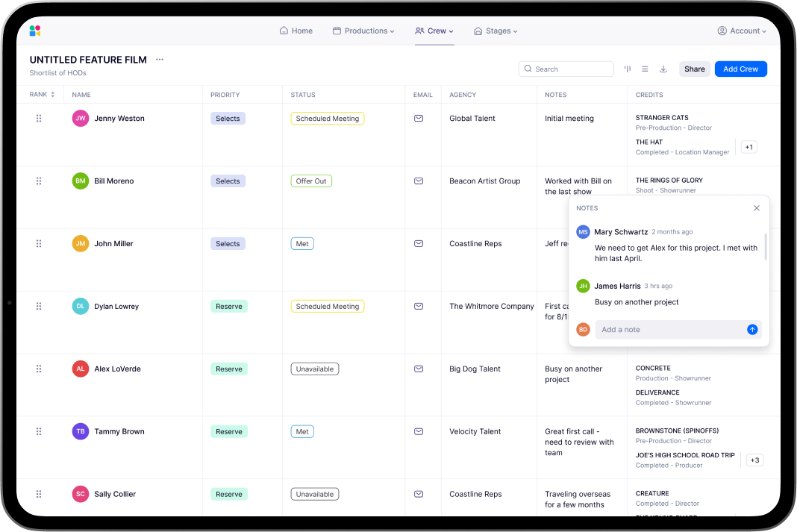Click the download icon beside Share
The height and width of the screenshot is (532, 797).
pos(663,69)
